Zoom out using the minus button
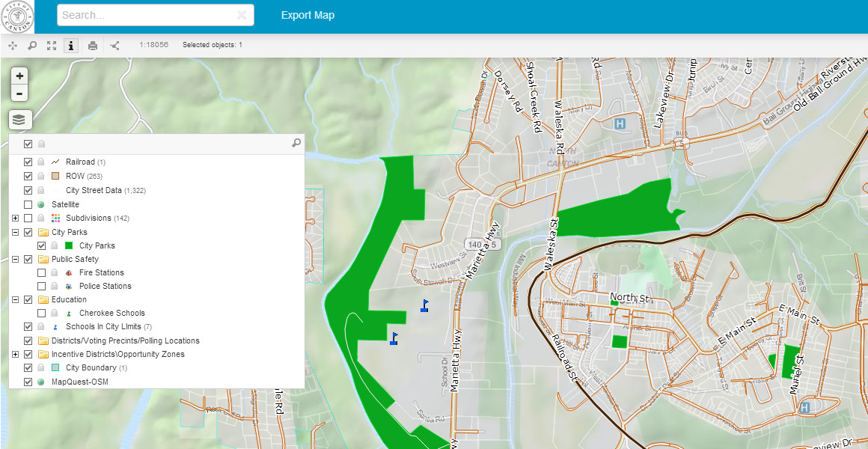Screen dimensions: 868x449 [x=19, y=94]
